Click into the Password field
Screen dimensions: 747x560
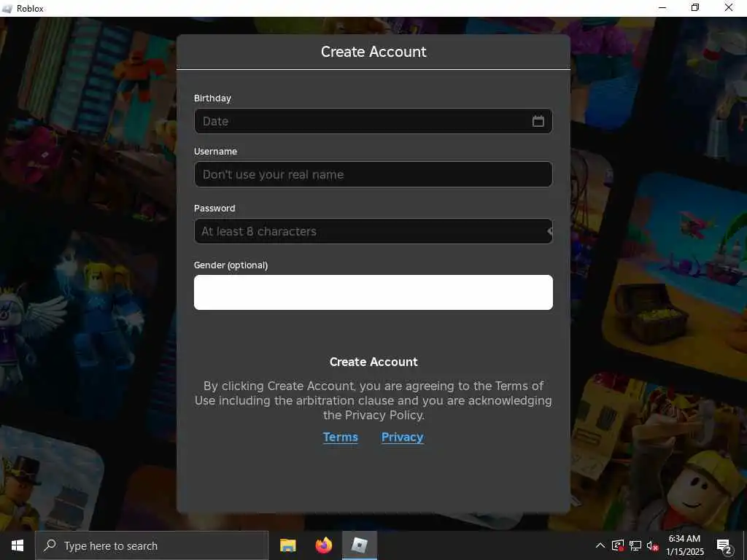point(373,231)
